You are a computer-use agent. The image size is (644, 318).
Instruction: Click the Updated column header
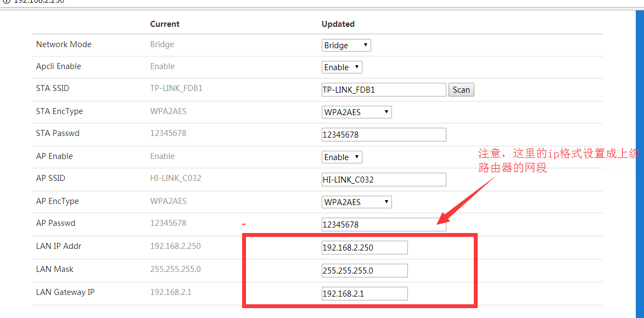click(x=338, y=24)
